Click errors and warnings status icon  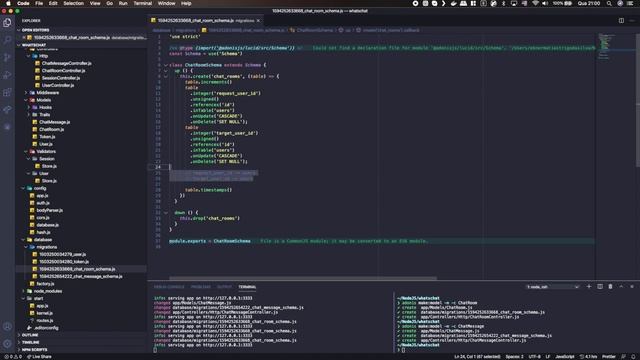coord(13,357)
